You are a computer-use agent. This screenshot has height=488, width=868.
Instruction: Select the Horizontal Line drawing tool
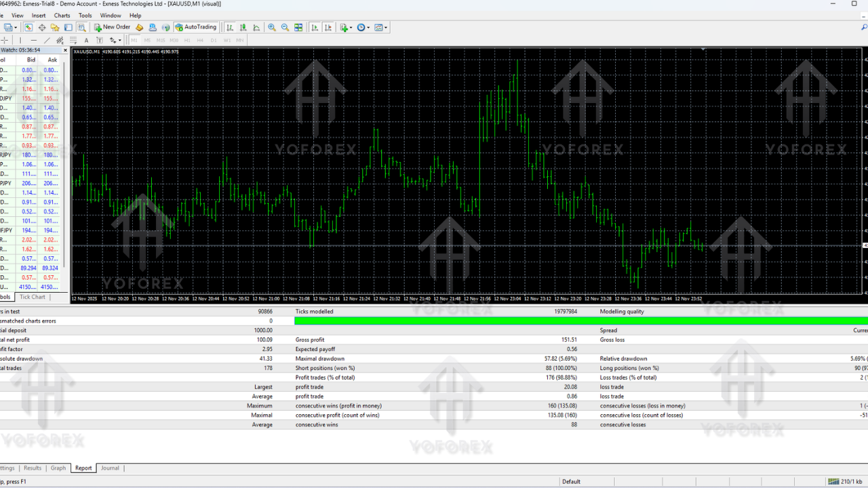click(x=33, y=40)
